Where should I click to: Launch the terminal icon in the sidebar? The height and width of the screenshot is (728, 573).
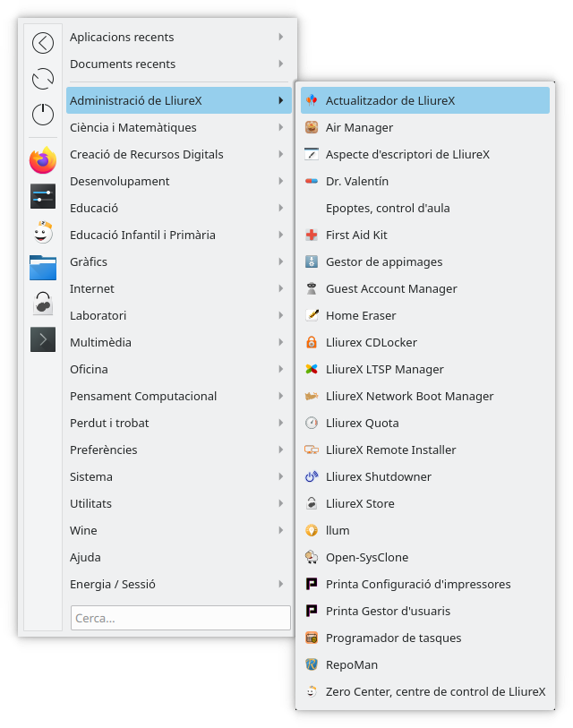point(43,339)
